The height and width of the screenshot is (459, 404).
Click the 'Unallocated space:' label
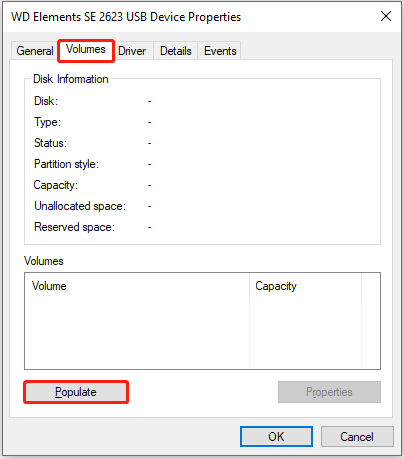click(80, 206)
